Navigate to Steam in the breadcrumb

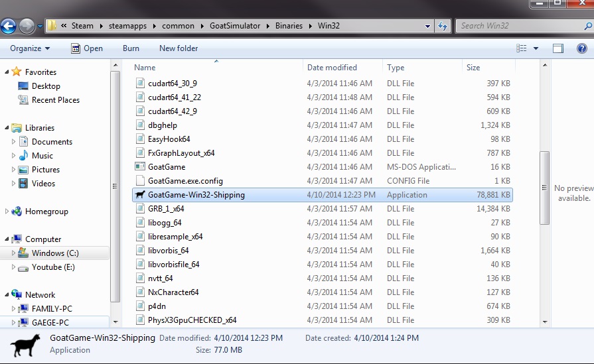[x=82, y=26]
